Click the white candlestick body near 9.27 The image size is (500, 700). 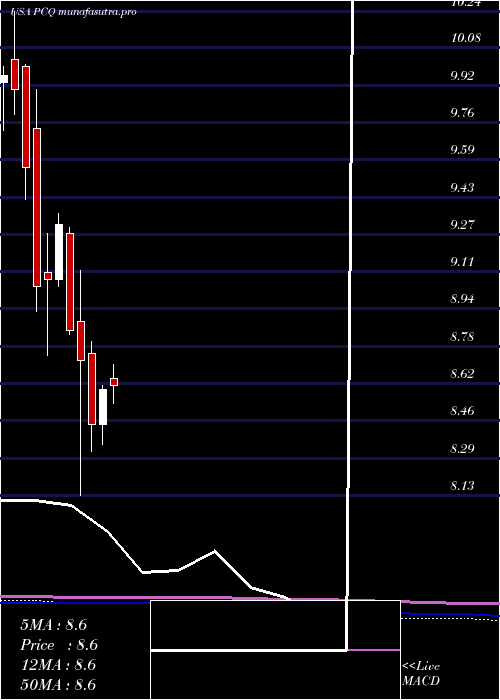(x=59, y=252)
